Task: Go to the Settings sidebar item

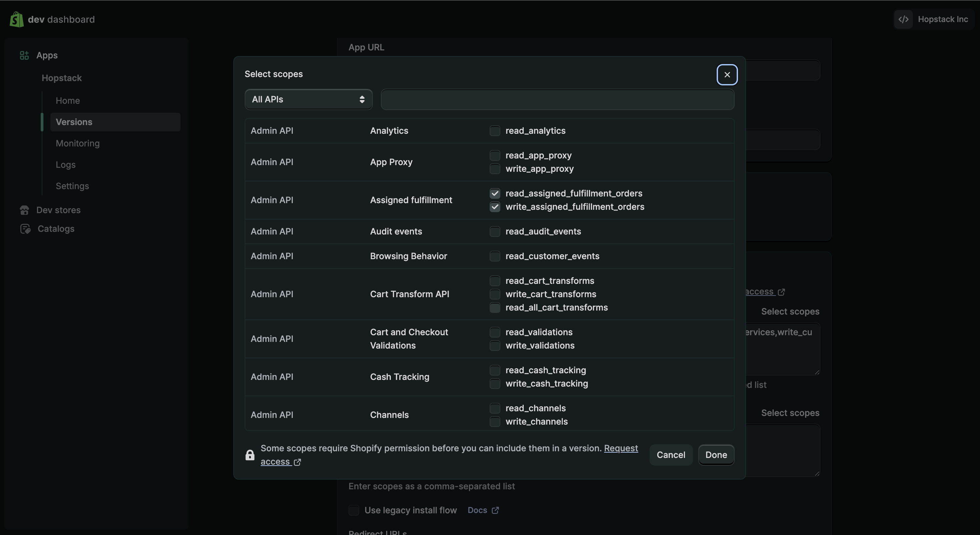Action: [72, 186]
